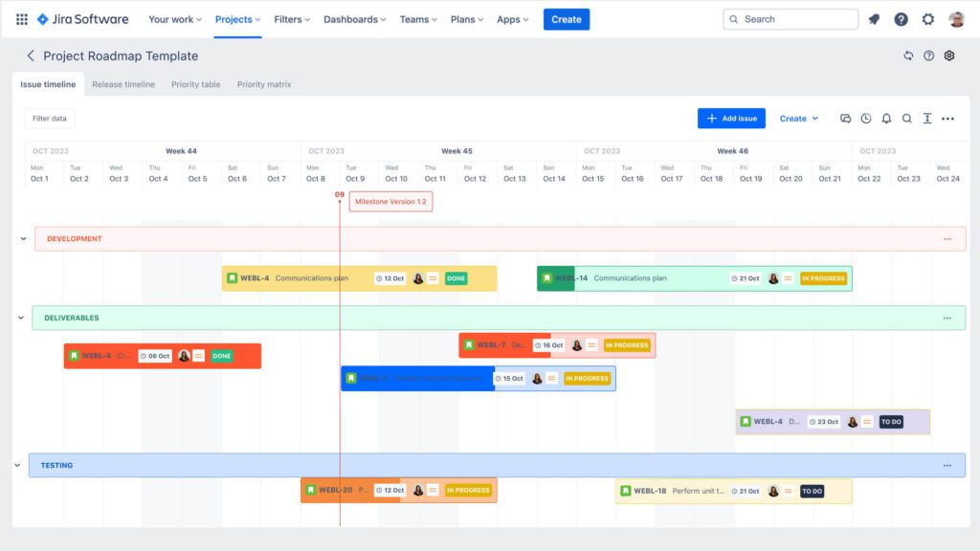Click the issue type icon on WEBL-20
The width and height of the screenshot is (980, 551).
pos(311,491)
